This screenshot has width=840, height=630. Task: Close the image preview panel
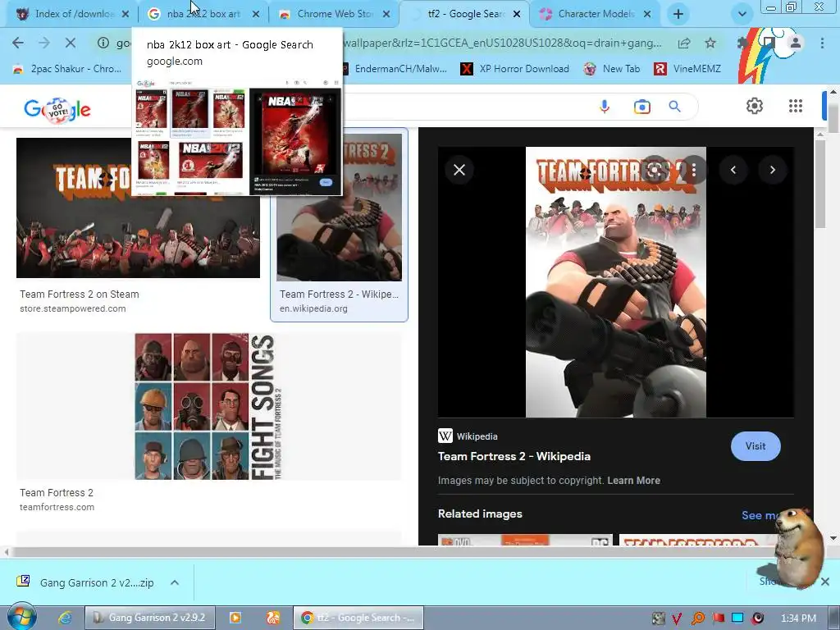[x=459, y=170]
